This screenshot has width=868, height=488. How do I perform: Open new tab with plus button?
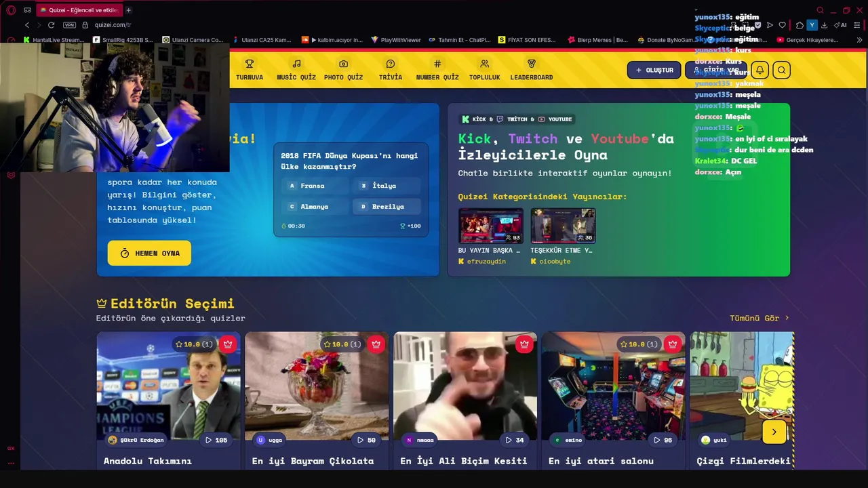128,10
